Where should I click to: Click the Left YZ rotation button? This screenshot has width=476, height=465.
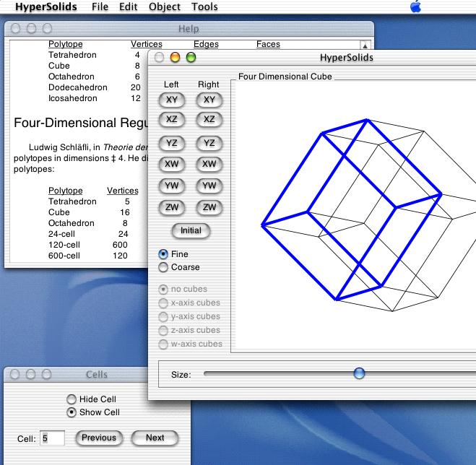pos(171,143)
